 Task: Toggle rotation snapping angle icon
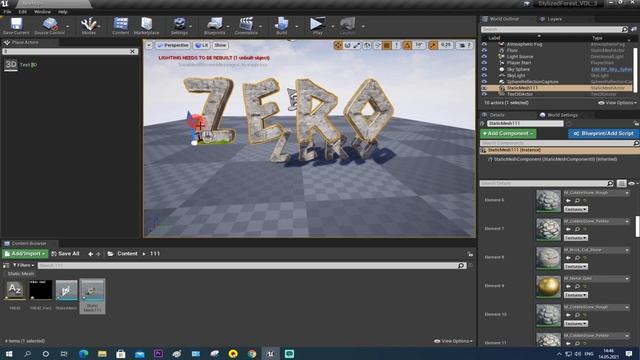coord(407,45)
